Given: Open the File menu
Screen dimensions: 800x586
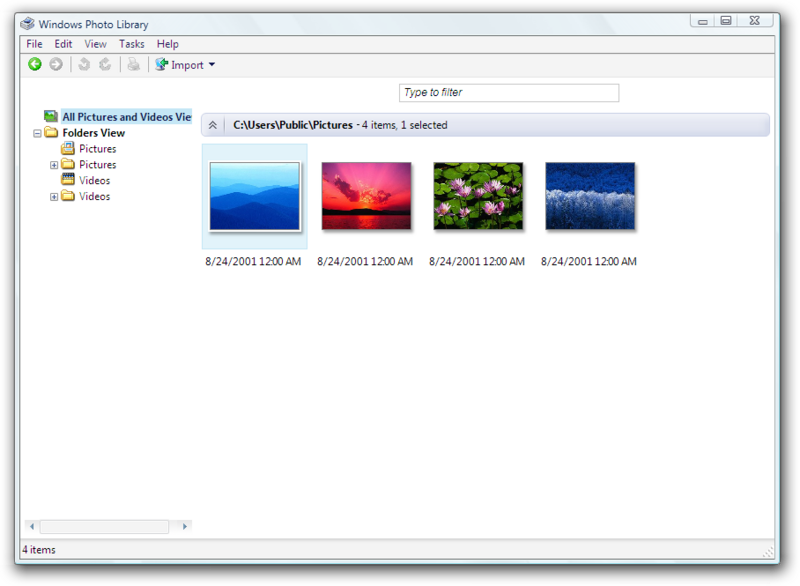Looking at the screenshot, I should tap(34, 44).
